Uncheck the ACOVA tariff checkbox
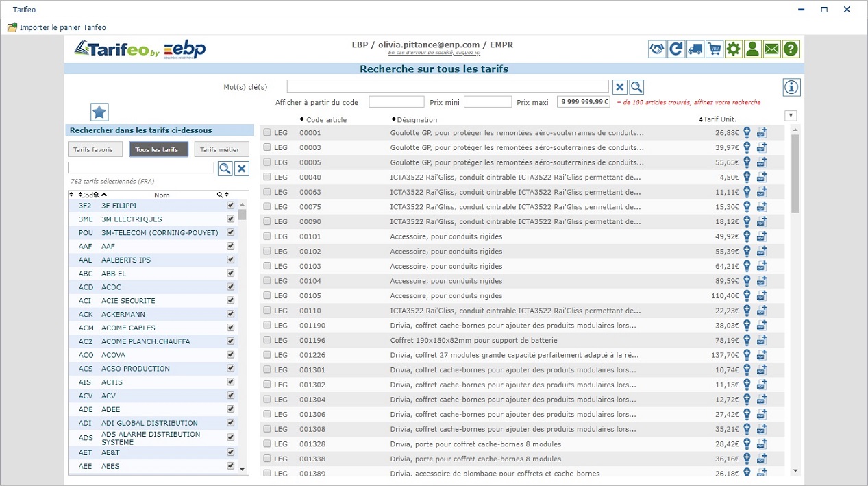 [x=230, y=355]
